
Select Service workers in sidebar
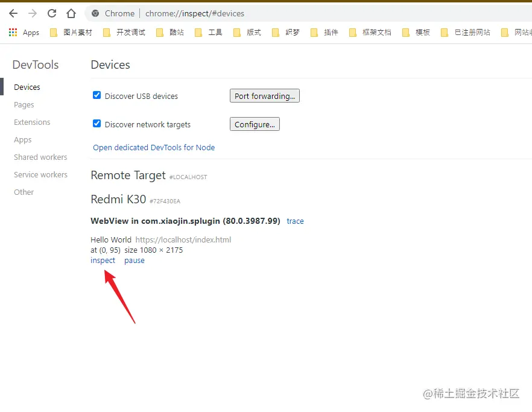coord(40,174)
